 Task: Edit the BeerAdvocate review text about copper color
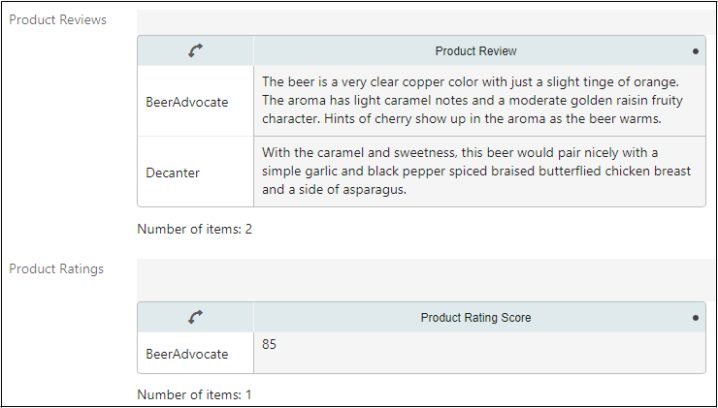pos(479,101)
